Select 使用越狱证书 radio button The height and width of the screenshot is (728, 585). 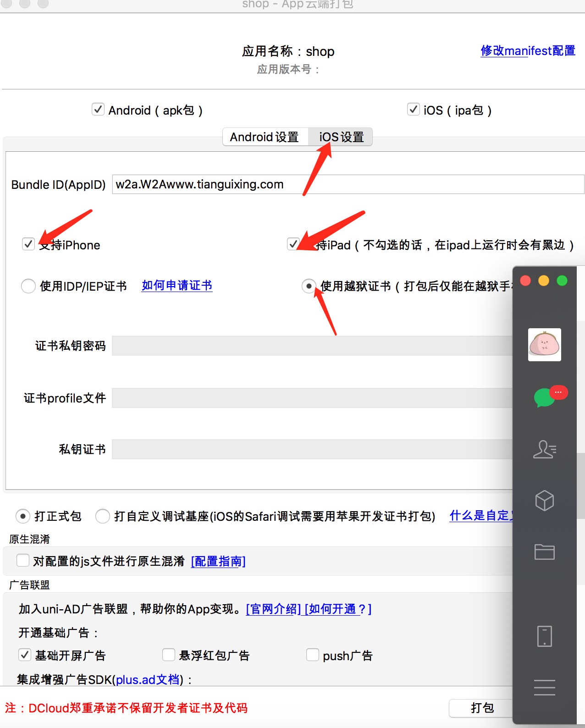pyautogui.click(x=309, y=286)
